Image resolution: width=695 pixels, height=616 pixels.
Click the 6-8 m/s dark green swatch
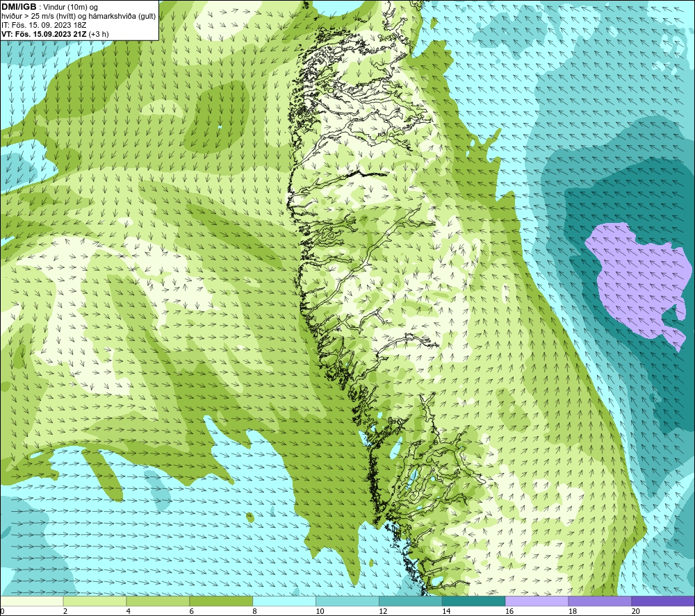coord(221,601)
